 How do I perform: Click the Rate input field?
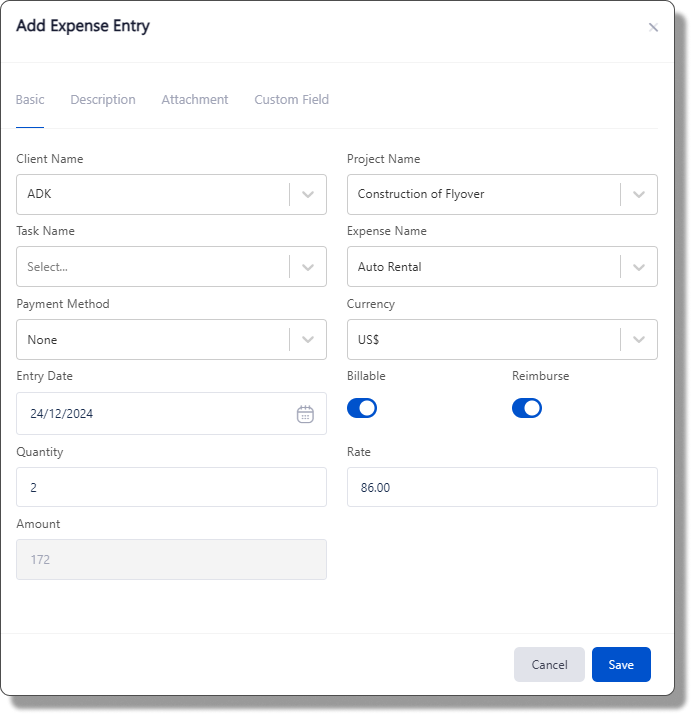pos(502,487)
